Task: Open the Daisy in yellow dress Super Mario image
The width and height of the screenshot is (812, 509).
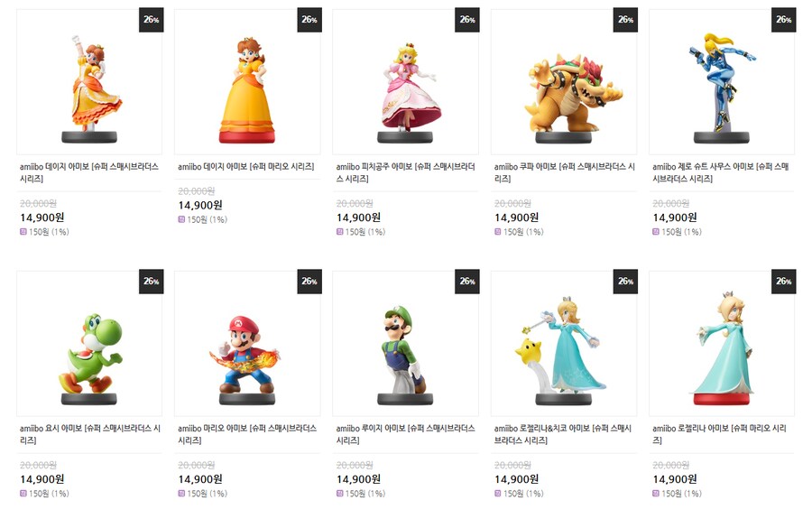Action: tap(246, 88)
